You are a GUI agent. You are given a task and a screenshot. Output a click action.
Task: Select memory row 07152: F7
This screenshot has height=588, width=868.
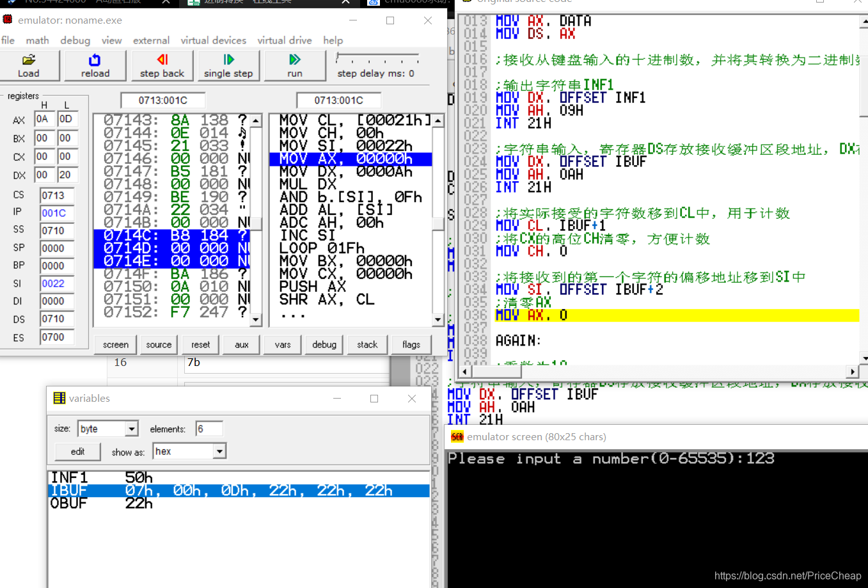tap(171, 312)
